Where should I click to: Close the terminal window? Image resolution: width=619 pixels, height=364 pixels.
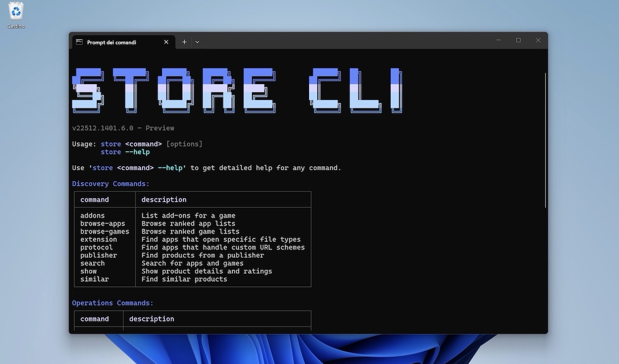click(x=538, y=40)
